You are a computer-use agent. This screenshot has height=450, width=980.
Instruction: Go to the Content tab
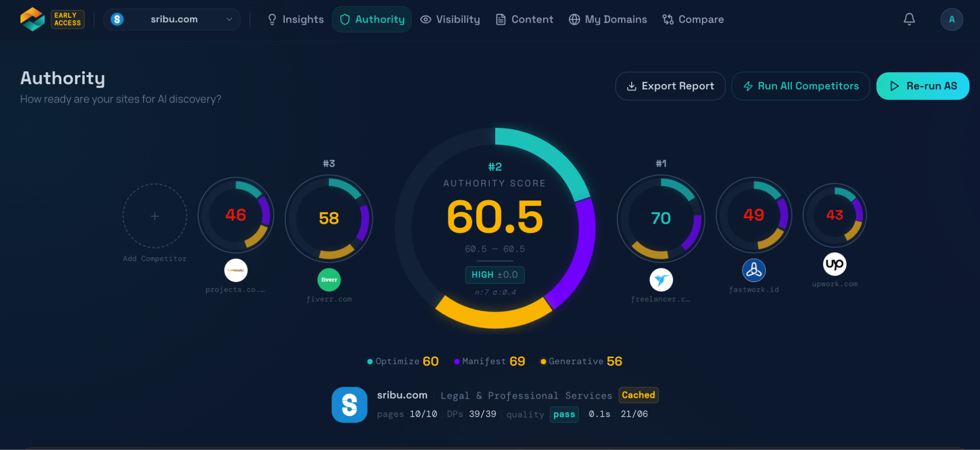coord(525,20)
